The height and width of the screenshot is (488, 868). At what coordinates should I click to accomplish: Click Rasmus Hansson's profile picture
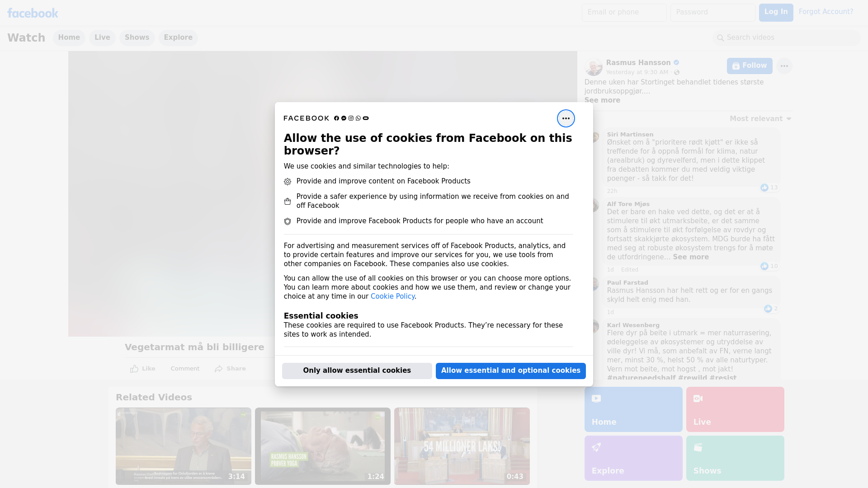[x=593, y=67]
